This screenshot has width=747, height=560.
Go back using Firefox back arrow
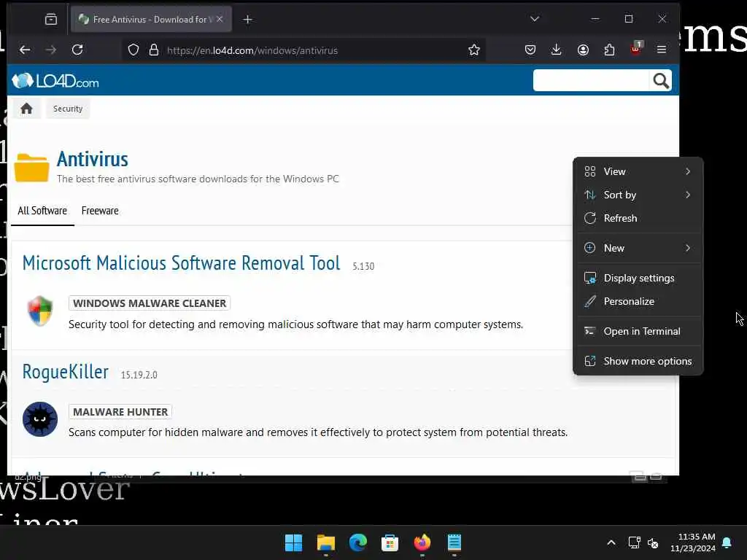tap(25, 50)
